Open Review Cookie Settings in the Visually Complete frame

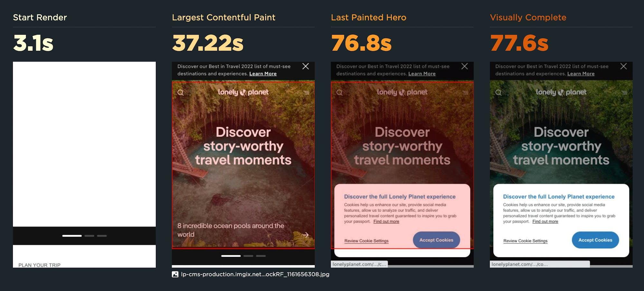(x=525, y=241)
